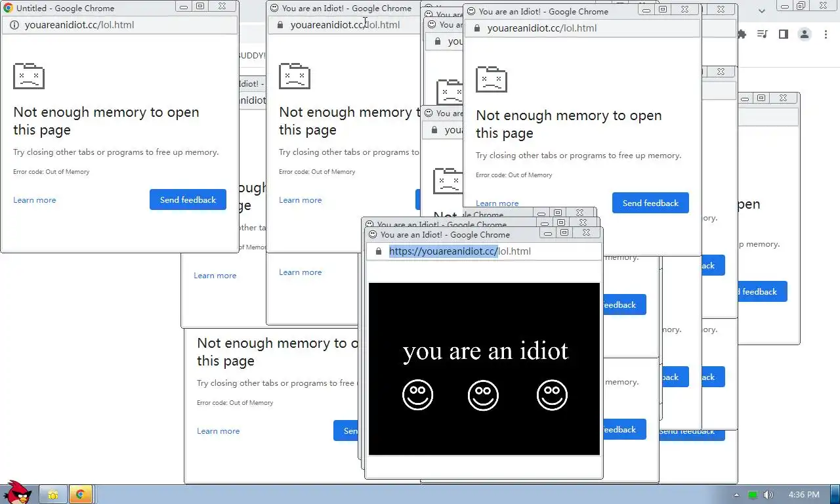Click 'Error code: Out of Memory' in Untitled window
The height and width of the screenshot is (504, 840).
51,172
